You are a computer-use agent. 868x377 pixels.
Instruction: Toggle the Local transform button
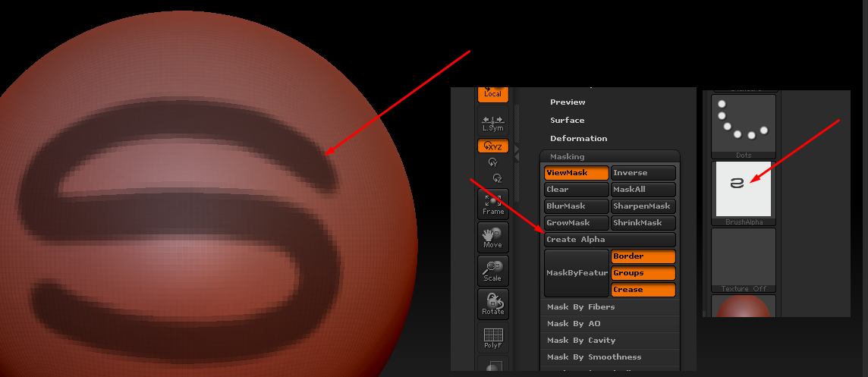[x=492, y=94]
